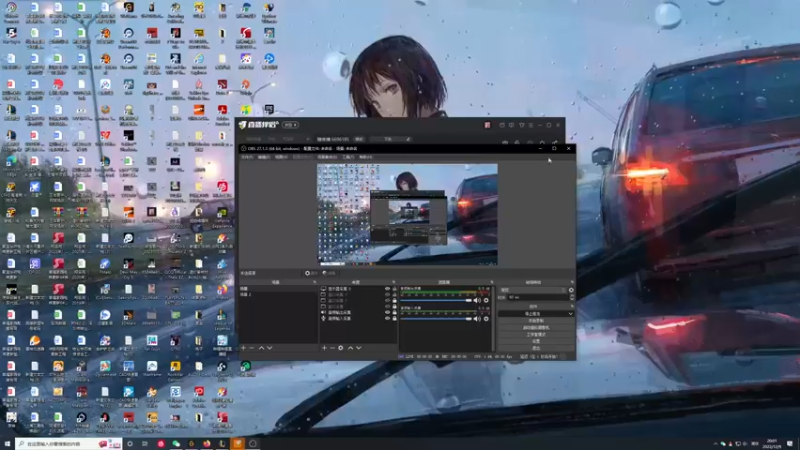The height and width of the screenshot is (450, 800).
Task: Toggle lock on the Audio Input Capture source
Action: pos(394,318)
